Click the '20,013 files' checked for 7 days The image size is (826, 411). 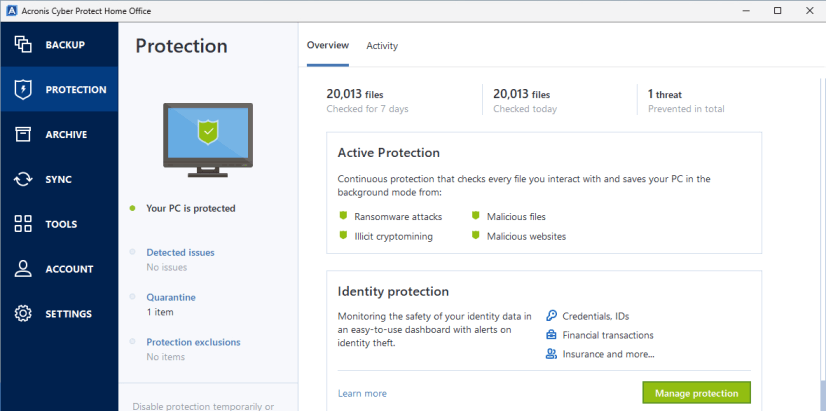355,94
